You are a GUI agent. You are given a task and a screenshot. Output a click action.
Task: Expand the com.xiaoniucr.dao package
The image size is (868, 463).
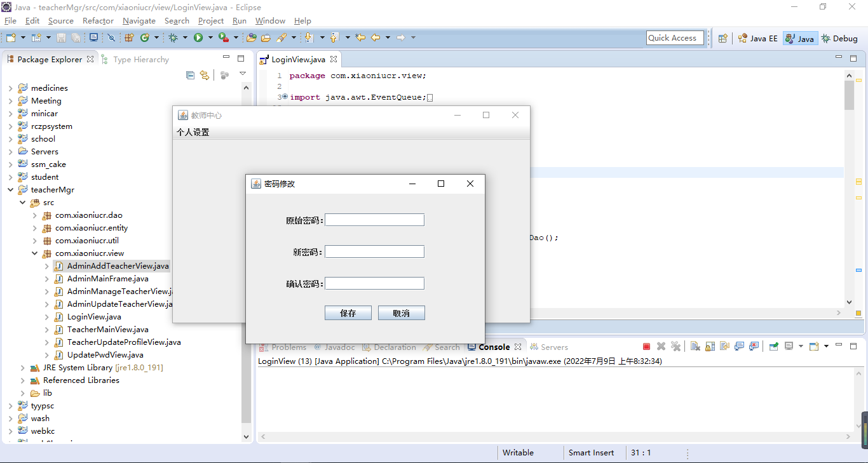(x=34, y=215)
